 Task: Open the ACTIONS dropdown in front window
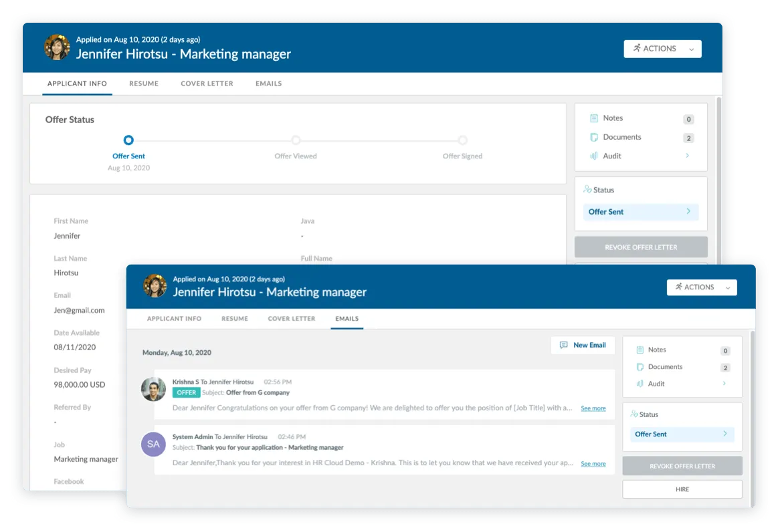[702, 287]
